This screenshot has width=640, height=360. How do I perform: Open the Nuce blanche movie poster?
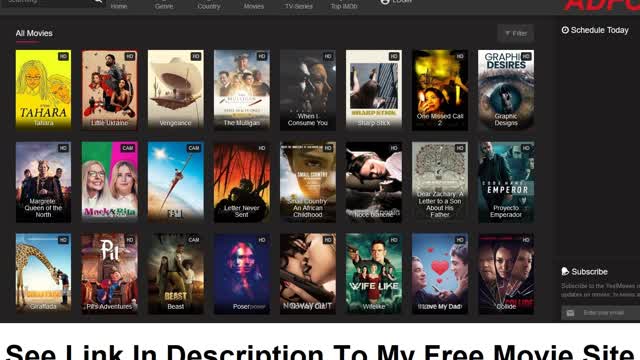[x=374, y=182]
